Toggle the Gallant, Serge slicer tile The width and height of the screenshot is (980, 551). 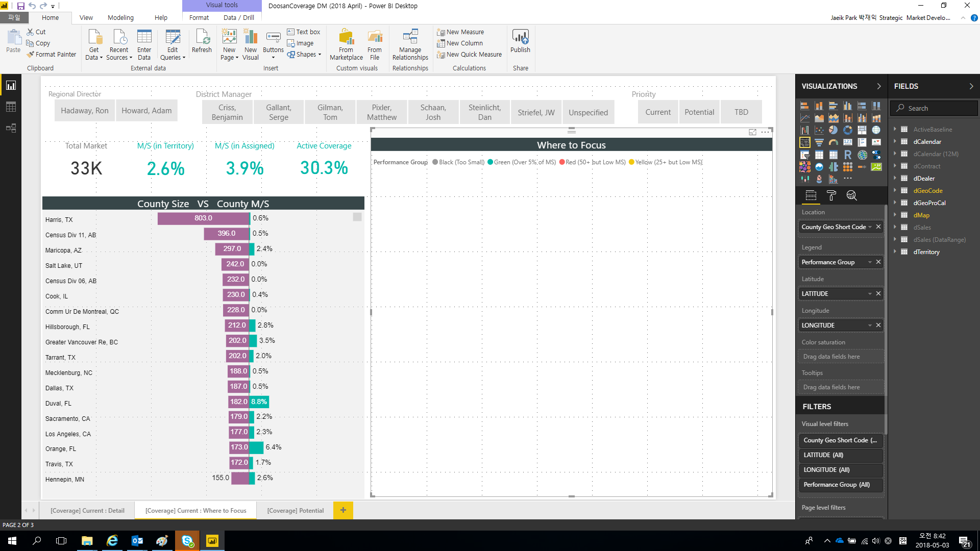click(x=279, y=112)
